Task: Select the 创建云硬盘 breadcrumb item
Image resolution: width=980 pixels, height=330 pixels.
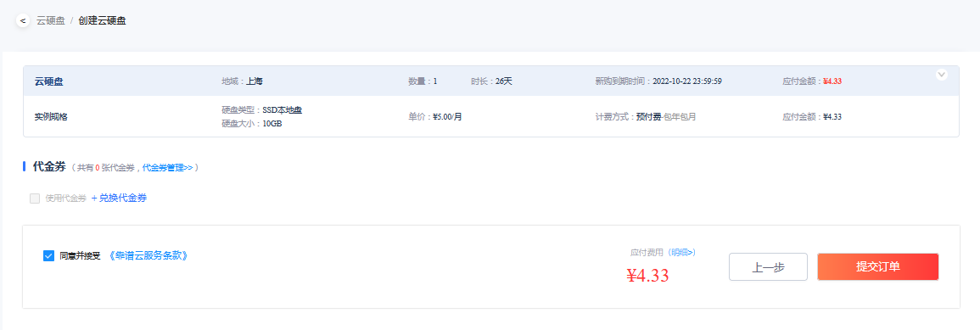Action: [x=103, y=20]
